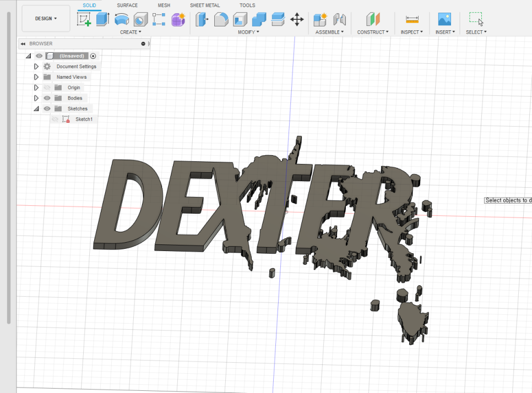532x393 pixels.
Task: Open the Design workspace dropdown
Action: tap(46, 19)
